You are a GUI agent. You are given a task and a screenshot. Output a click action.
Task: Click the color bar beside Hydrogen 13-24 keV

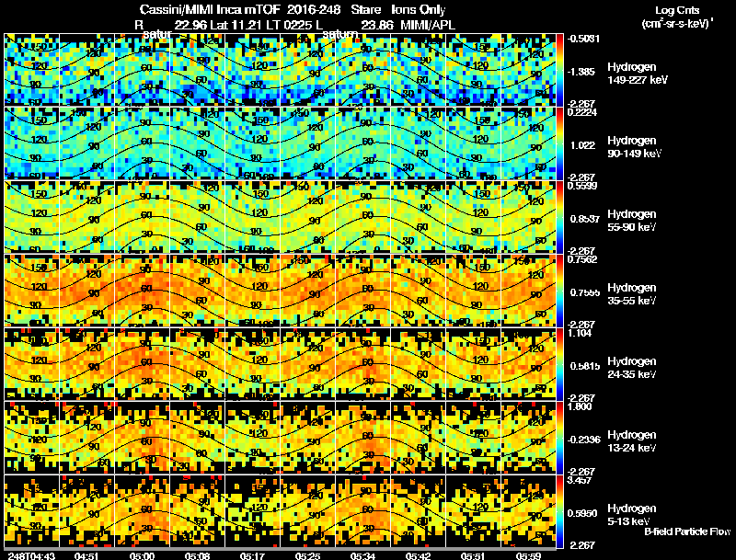tap(559, 438)
